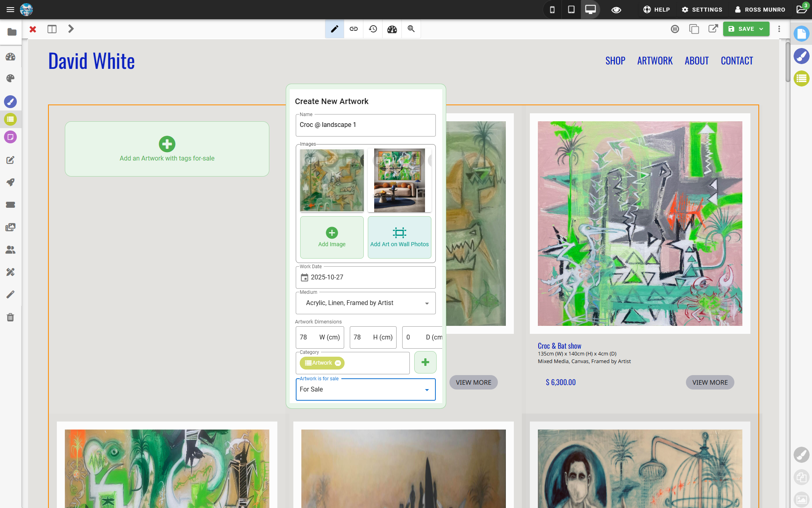Click the users icon in left sidebar
The image size is (812, 508).
[10, 250]
